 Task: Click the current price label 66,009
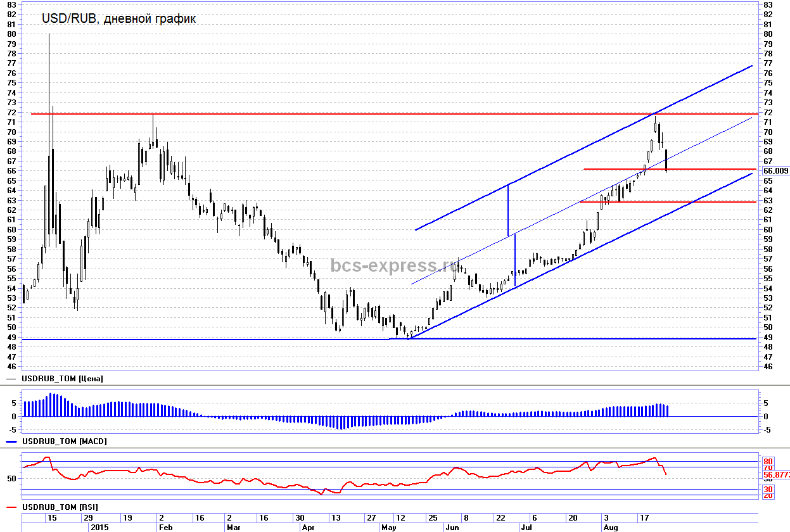tap(775, 170)
